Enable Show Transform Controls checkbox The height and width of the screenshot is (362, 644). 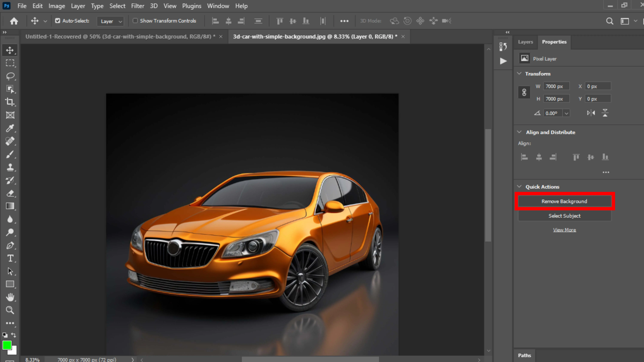[x=135, y=21]
